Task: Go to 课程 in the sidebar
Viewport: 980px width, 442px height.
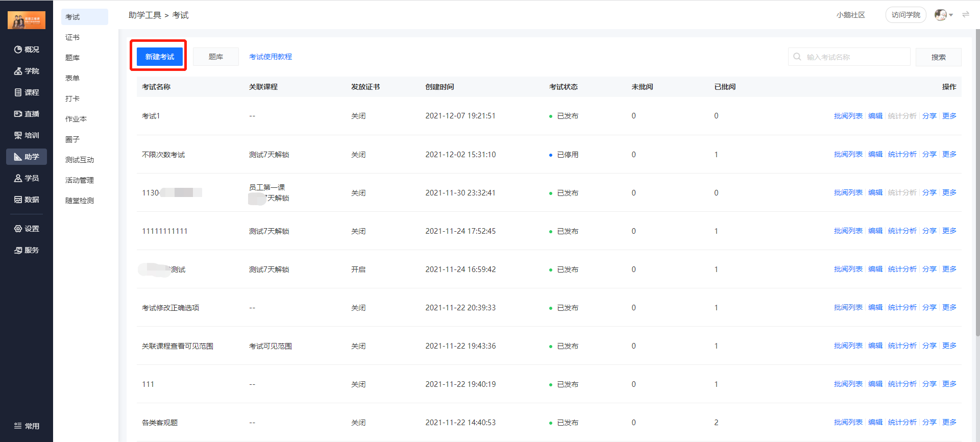Action: click(27, 92)
